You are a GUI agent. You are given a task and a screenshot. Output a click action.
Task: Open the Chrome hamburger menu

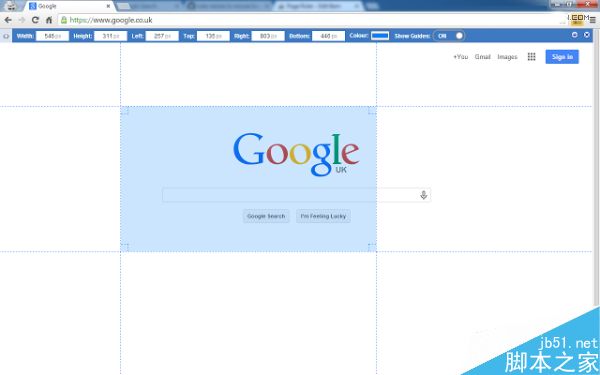(x=592, y=20)
